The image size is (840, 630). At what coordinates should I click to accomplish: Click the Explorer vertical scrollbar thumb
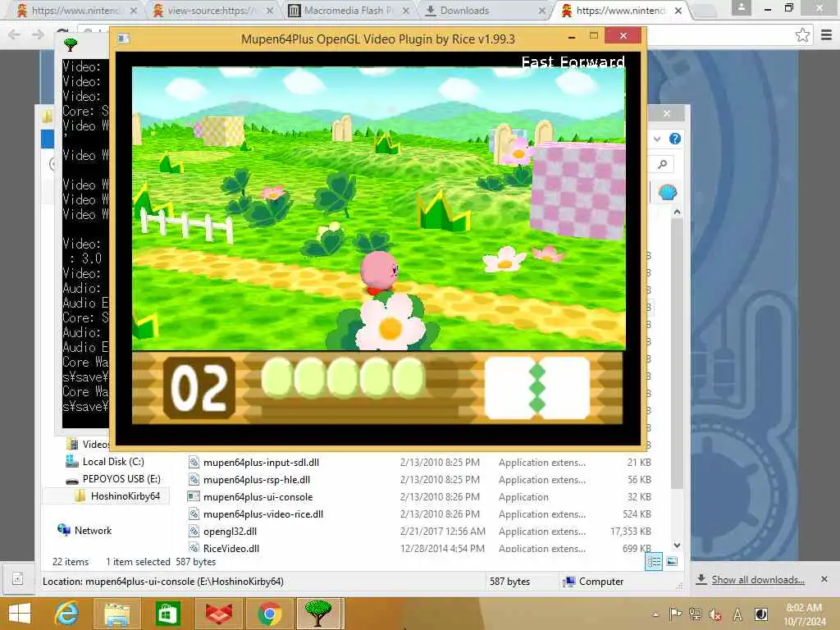(677, 354)
